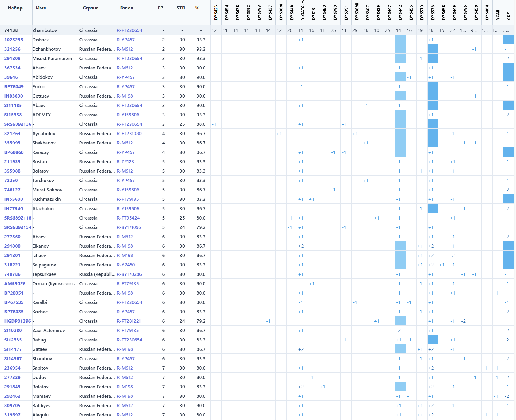Click haplogroup link R-Z2123
Screen dimensions: 516x420
pyautogui.click(x=125, y=161)
